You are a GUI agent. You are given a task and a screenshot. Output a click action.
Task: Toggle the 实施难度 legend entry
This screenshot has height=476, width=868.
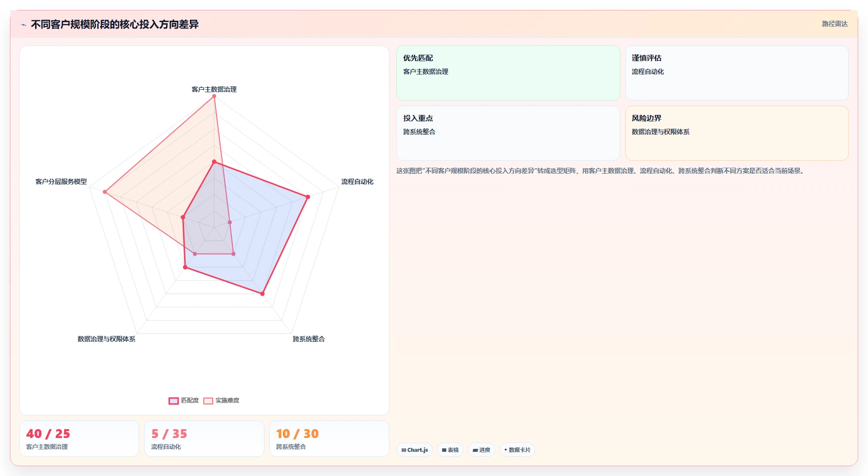click(222, 401)
